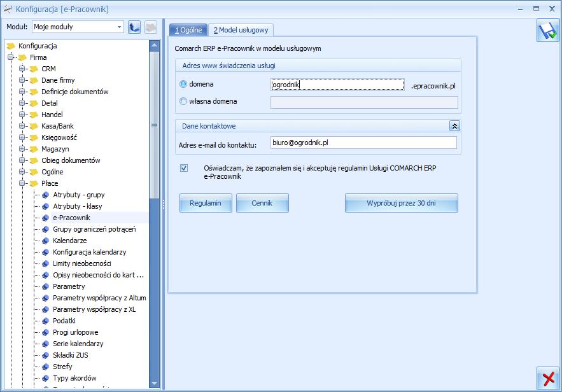Click the tree scrollbar down arrow

click(155, 383)
